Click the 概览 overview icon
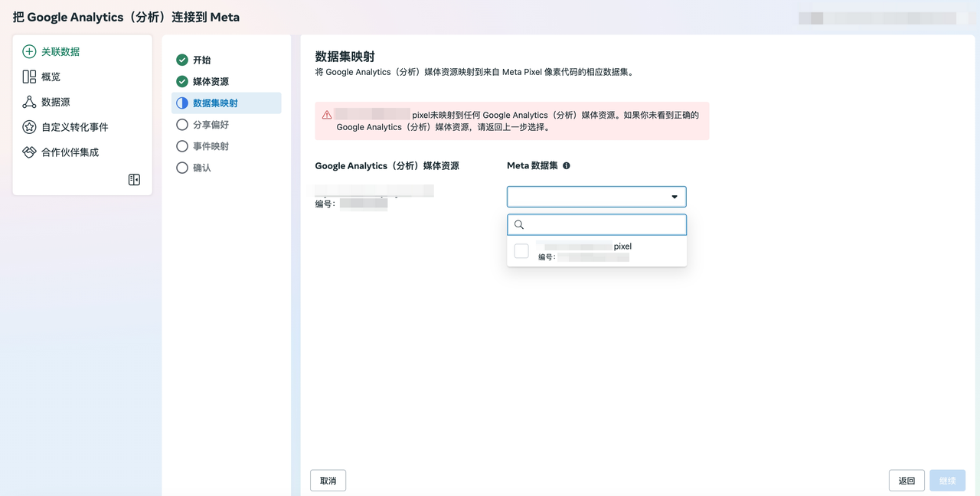 (x=29, y=77)
